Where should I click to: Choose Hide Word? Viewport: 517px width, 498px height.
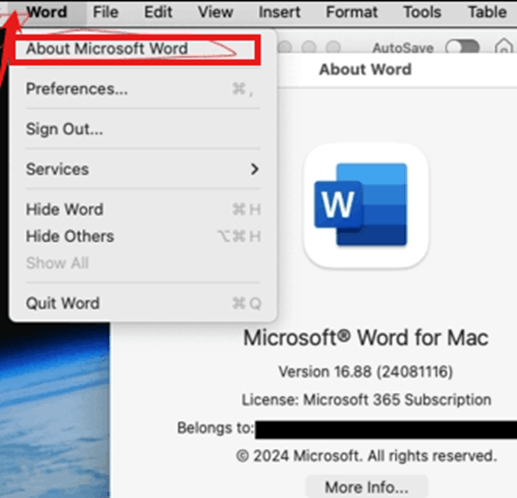[x=143, y=210]
